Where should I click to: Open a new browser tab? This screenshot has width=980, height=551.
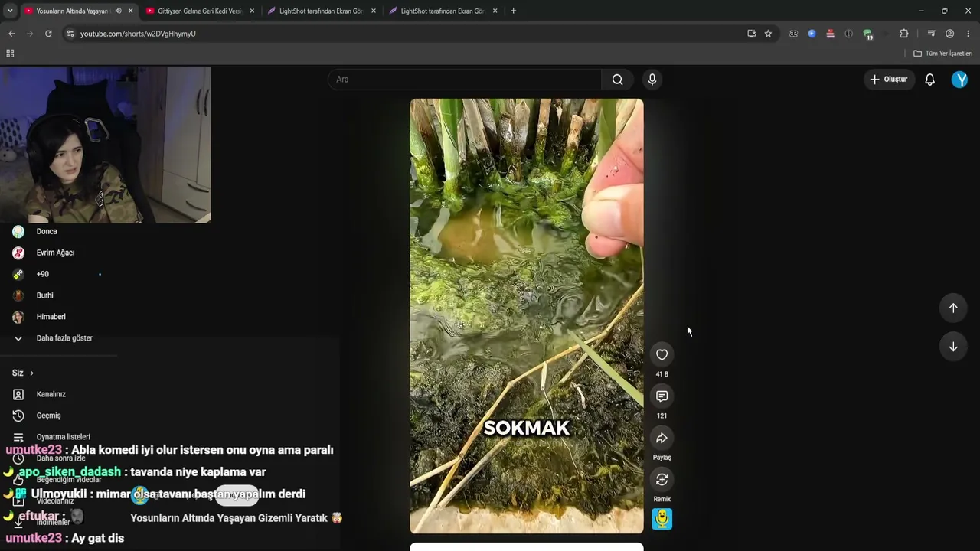pyautogui.click(x=513, y=11)
